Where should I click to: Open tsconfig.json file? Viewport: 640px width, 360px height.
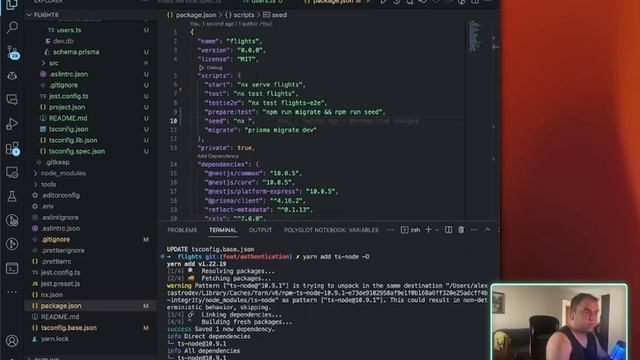pyautogui.click(x=68, y=129)
